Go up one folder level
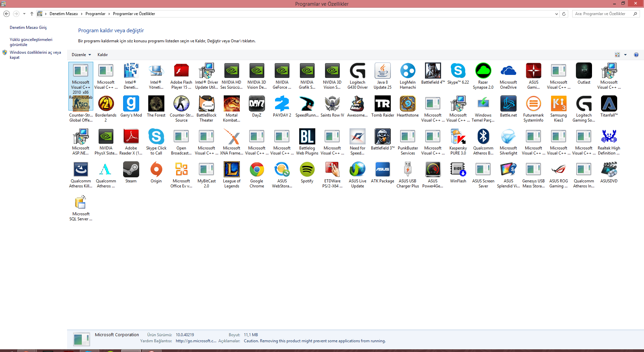 coord(32,14)
